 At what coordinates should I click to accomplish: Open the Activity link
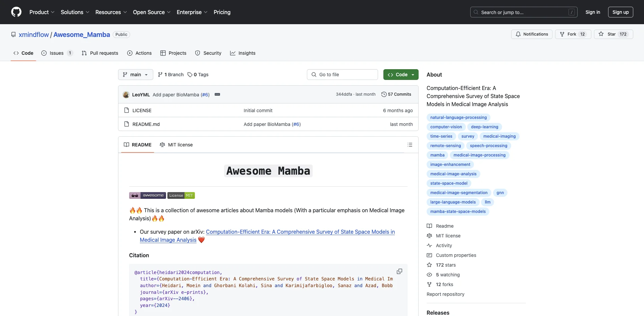pyautogui.click(x=439, y=245)
